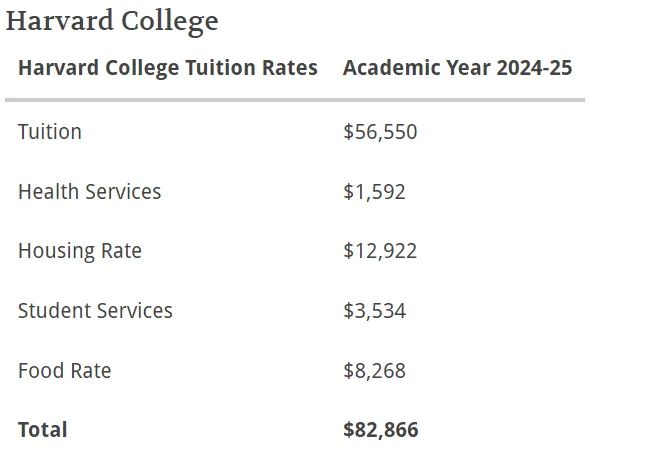Click the $8,268 food rate amount

(x=374, y=371)
